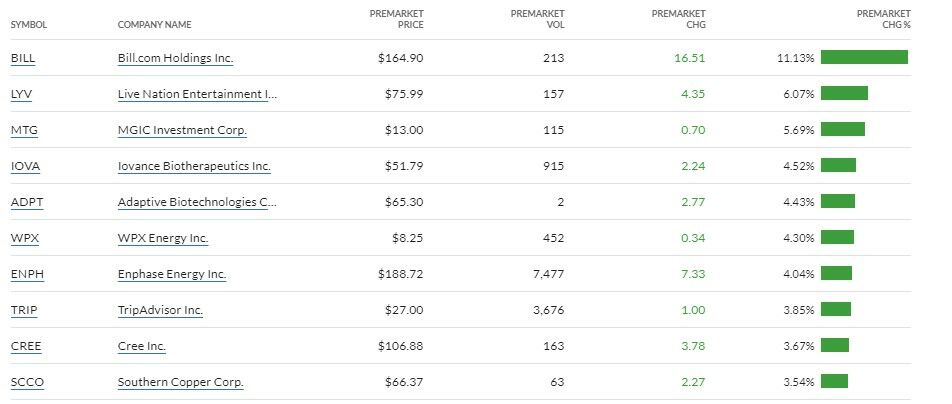Select the ADPT symbol link
This screenshot has height=404, width=952.
(27, 202)
